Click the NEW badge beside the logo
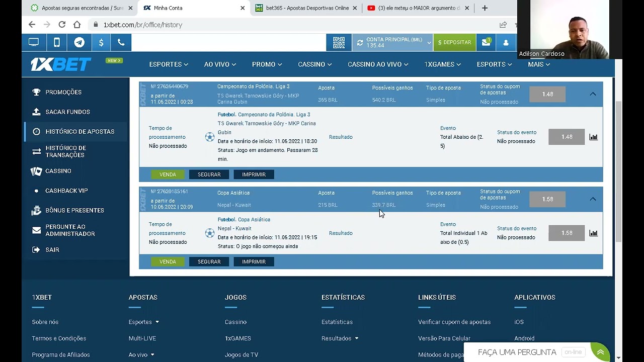Image resolution: width=644 pixels, height=362 pixels. (114, 60)
